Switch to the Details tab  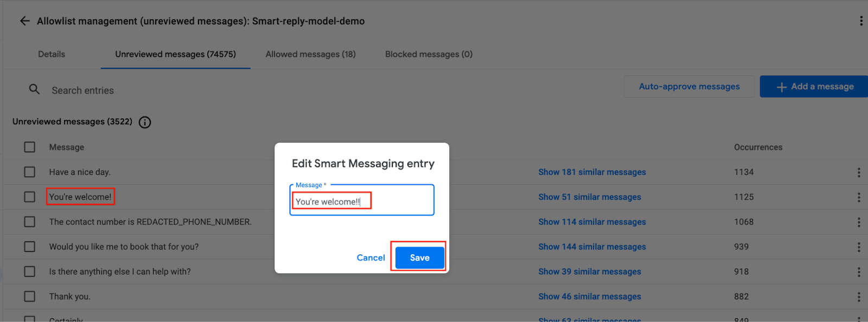point(52,54)
